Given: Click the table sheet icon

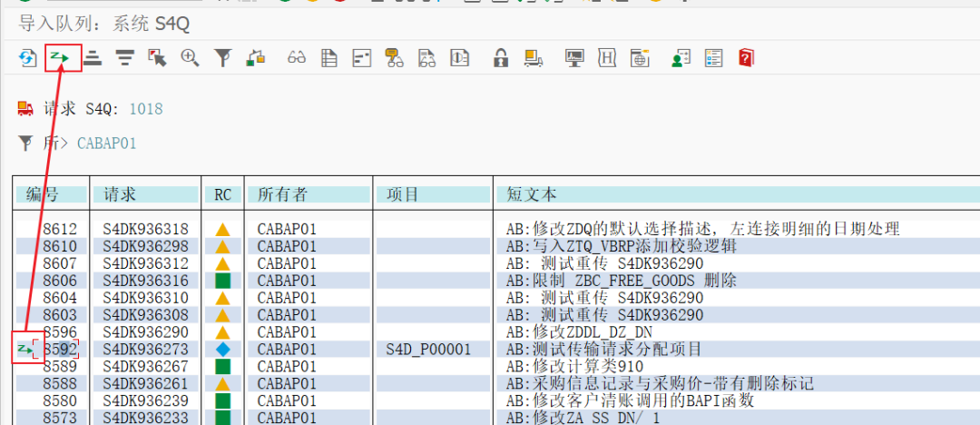Looking at the screenshot, I should coord(329,58).
